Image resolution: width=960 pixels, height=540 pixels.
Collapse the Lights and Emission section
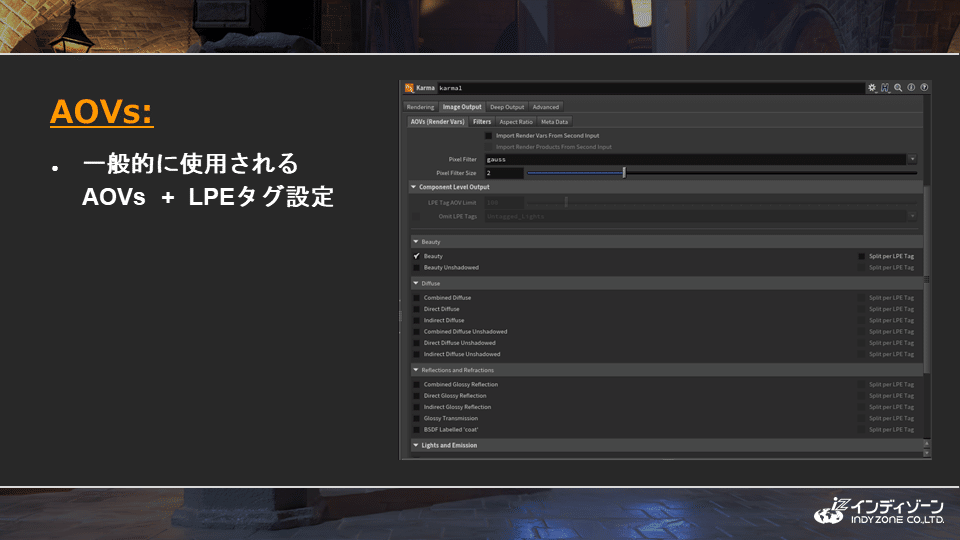(x=416, y=446)
